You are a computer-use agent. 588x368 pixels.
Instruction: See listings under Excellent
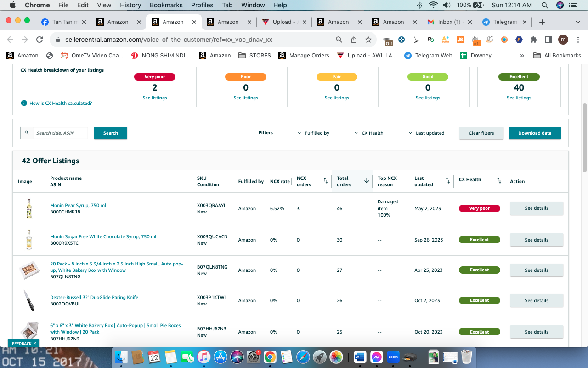click(x=519, y=98)
